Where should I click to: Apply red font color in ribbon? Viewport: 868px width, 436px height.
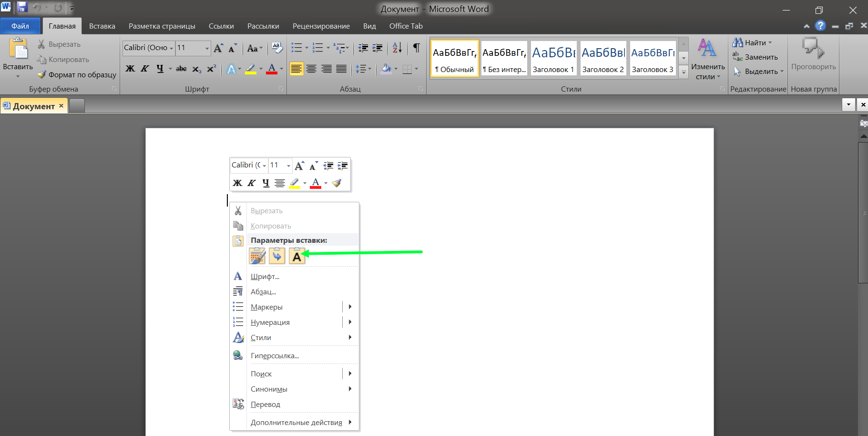[272, 69]
